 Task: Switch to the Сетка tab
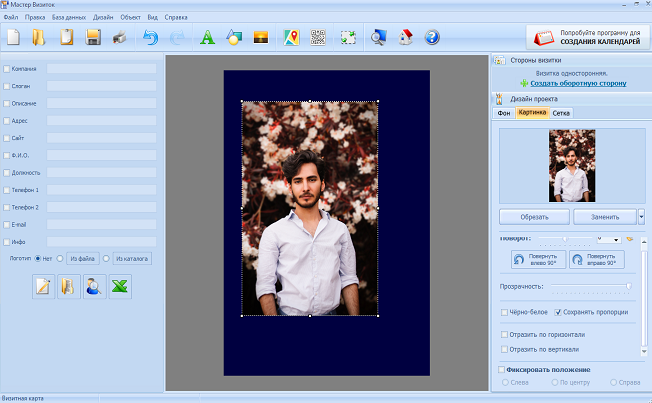[x=561, y=113]
